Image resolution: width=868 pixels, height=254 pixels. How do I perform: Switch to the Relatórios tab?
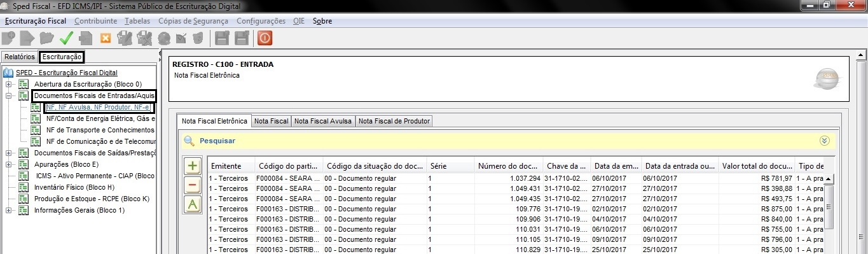pyautogui.click(x=20, y=57)
